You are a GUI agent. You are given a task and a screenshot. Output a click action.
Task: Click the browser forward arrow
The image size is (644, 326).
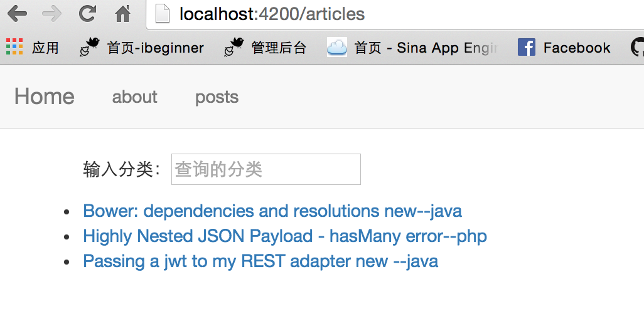(52, 13)
